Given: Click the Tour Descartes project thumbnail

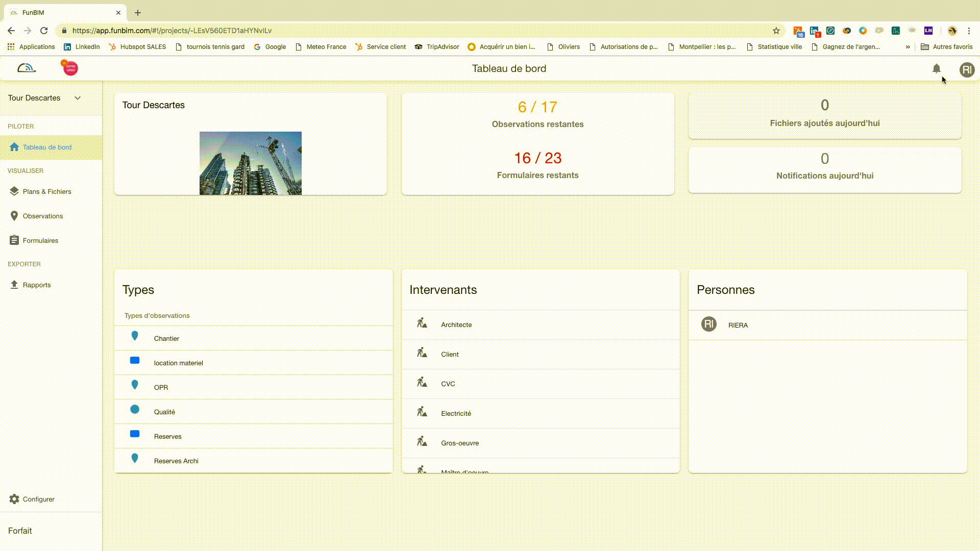Looking at the screenshot, I should (250, 163).
